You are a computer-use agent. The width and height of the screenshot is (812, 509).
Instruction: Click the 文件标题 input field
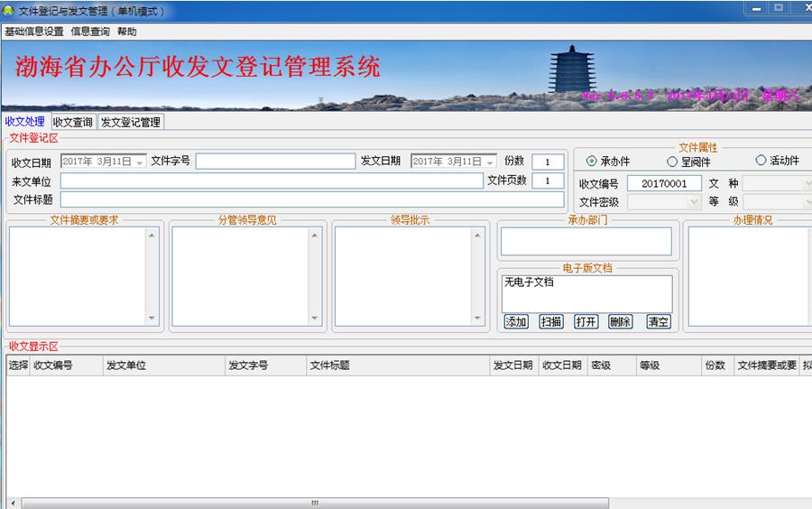pyautogui.click(x=312, y=199)
